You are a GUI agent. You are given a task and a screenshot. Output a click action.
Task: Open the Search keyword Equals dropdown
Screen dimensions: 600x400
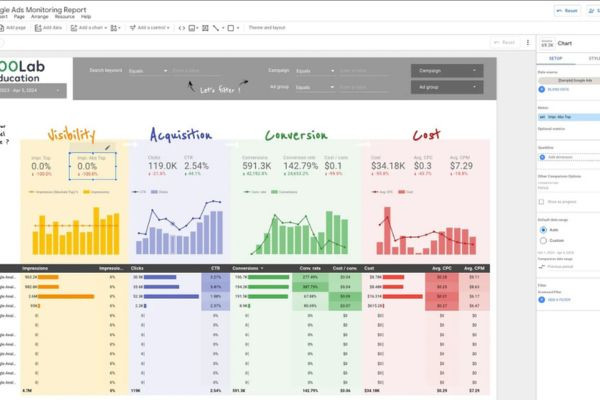(x=148, y=71)
